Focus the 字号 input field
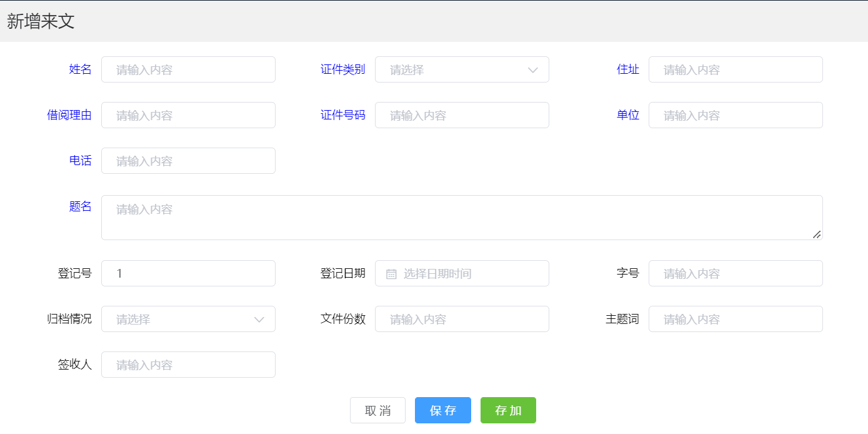 pyautogui.click(x=736, y=273)
